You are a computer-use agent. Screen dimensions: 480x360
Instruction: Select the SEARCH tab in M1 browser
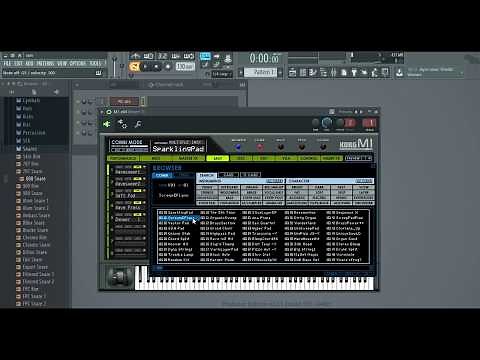[206, 175]
